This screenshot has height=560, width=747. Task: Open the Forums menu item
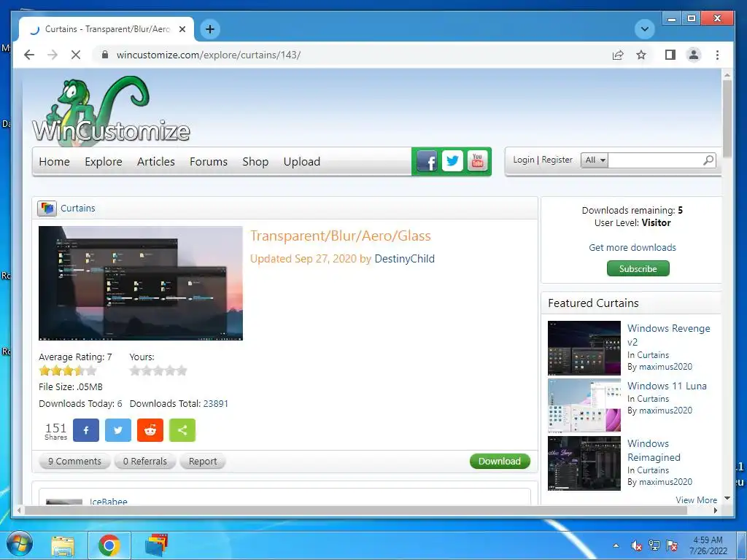pos(209,161)
